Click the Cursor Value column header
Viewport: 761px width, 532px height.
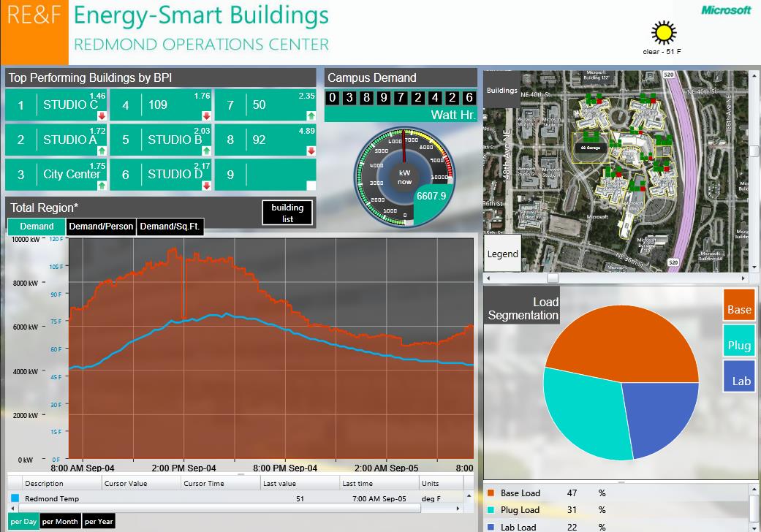(141, 484)
